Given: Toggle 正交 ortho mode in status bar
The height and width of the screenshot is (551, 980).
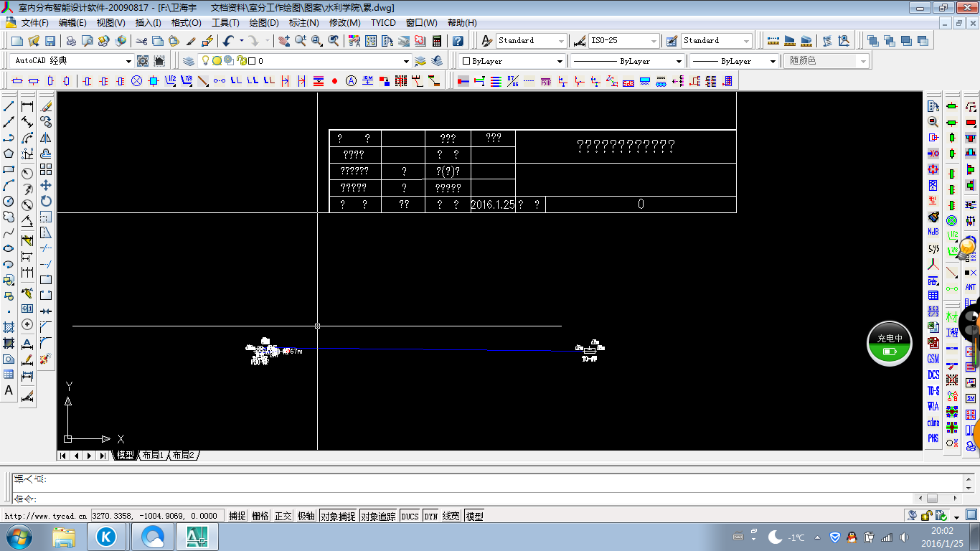Looking at the screenshot, I should pyautogui.click(x=283, y=516).
